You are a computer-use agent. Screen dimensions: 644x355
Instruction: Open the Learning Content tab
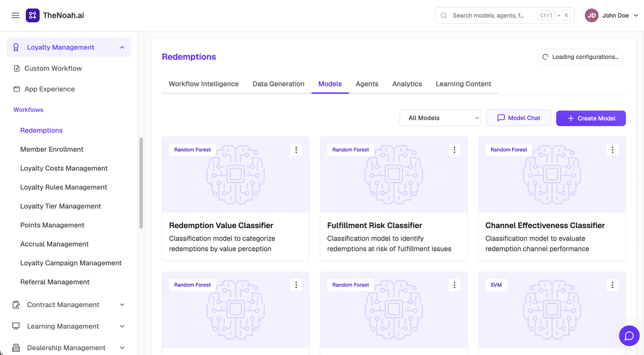[x=464, y=84]
